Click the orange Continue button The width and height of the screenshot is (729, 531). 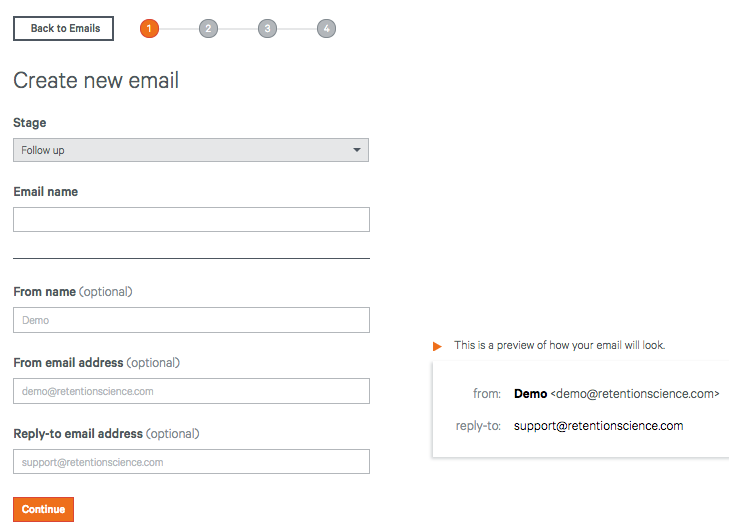(43, 509)
